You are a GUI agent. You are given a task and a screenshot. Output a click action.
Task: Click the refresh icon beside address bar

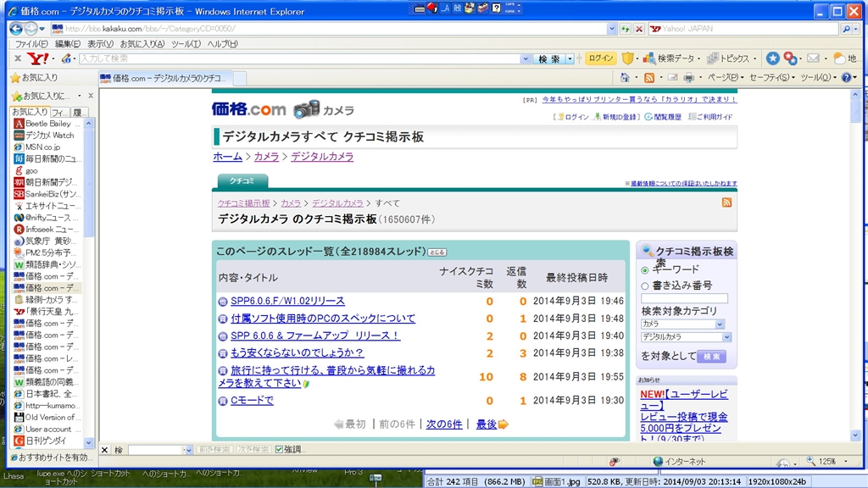[x=625, y=29]
